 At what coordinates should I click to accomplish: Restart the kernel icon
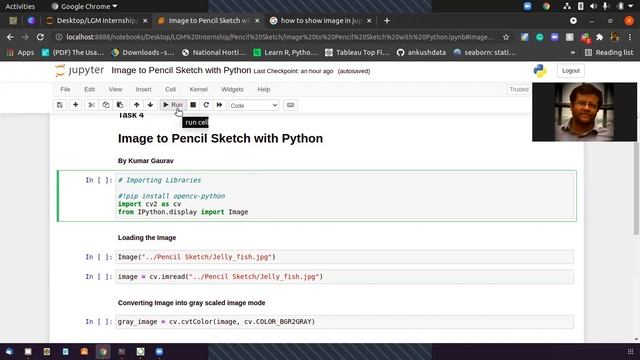206,105
